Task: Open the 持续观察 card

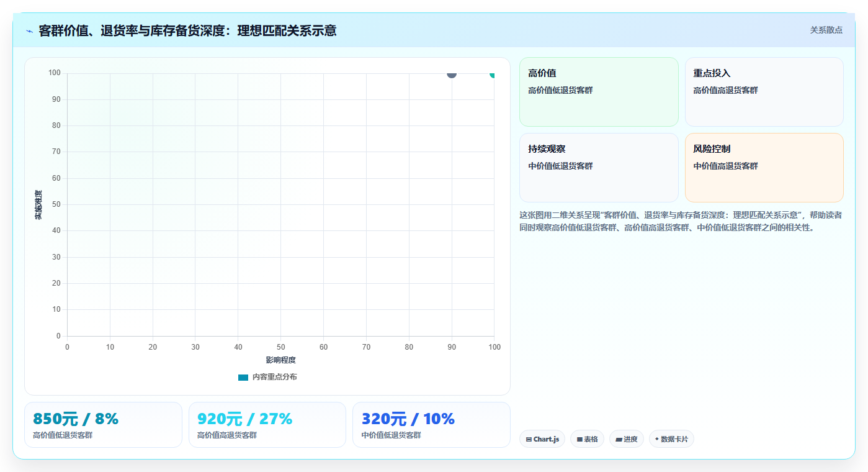Action: click(x=599, y=168)
